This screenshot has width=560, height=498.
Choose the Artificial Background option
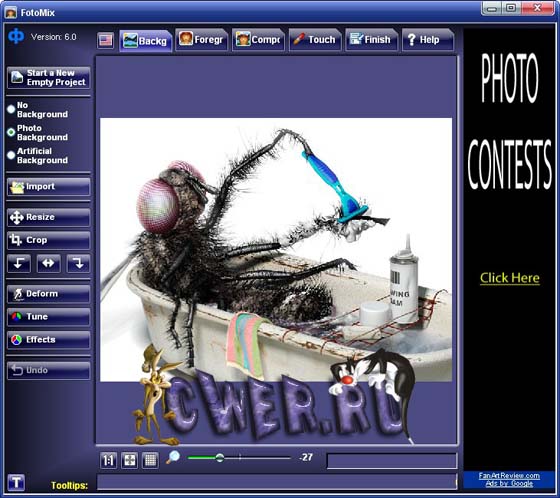pyautogui.click(x=37, y=155)
